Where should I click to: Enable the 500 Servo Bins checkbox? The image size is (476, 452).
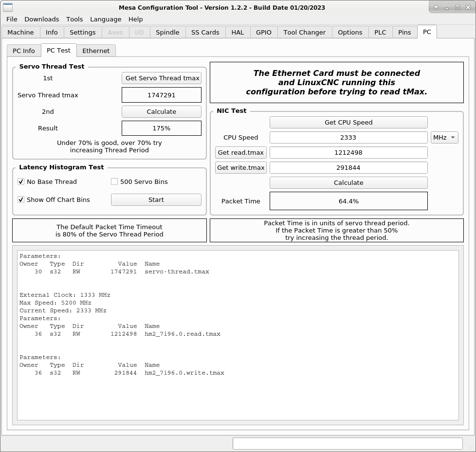[x=114, y=181]
